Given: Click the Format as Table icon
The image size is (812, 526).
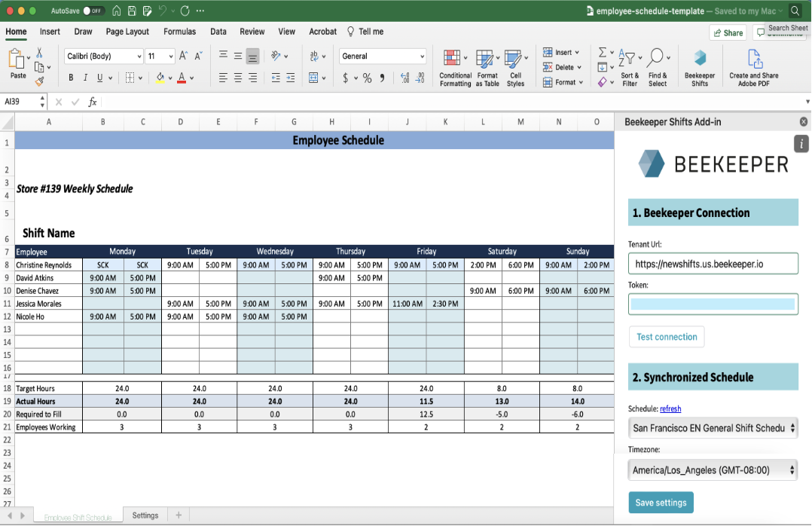Looking at the screenshot, I should (486, 59).
